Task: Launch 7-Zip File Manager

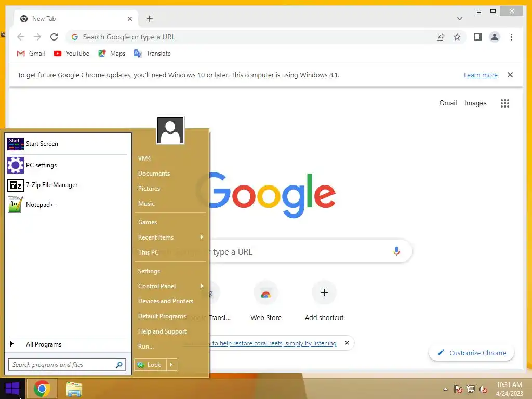Action: point(67,185)
